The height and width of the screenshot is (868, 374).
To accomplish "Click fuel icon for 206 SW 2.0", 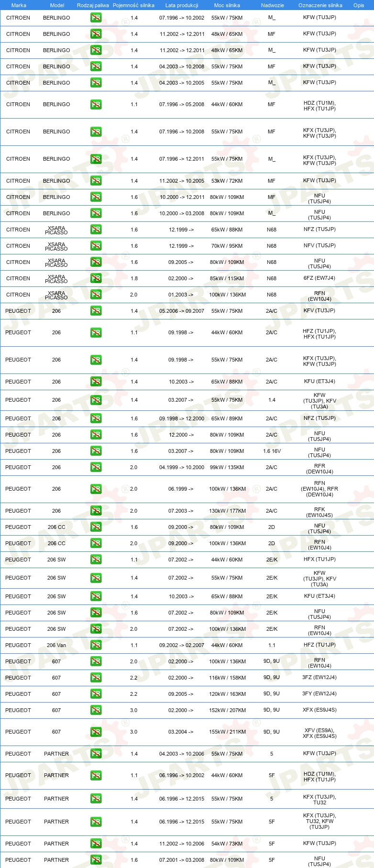I will [x=96, y=629].
